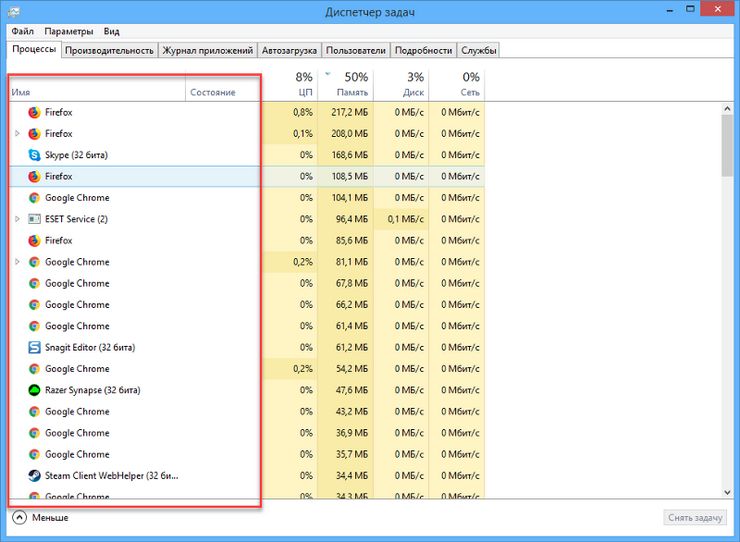Viewport: 740px width, 542px height.
Task: Sort by the Диск column header
Action: tap(401, 85)
